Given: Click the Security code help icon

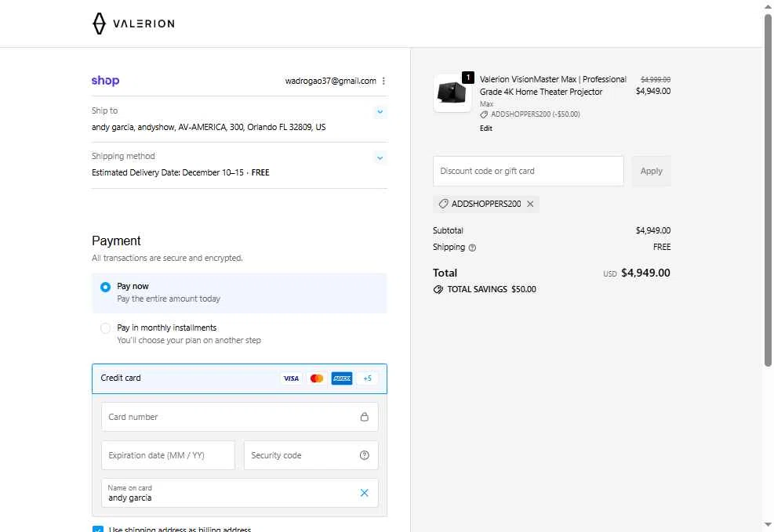Looking at the screenshot, I should (x=365, y=455).
